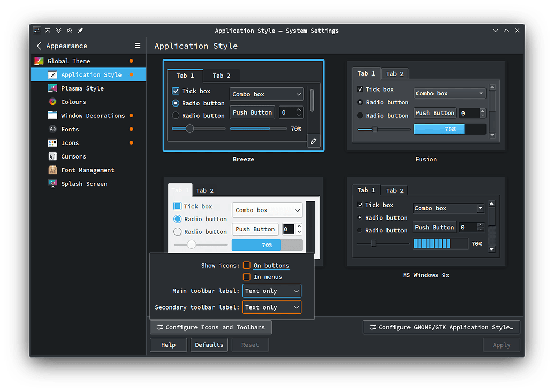Enable the 'On buttons' show icons checkbox
The width and height of the screenshot is (554, 392).
(246, 265)
